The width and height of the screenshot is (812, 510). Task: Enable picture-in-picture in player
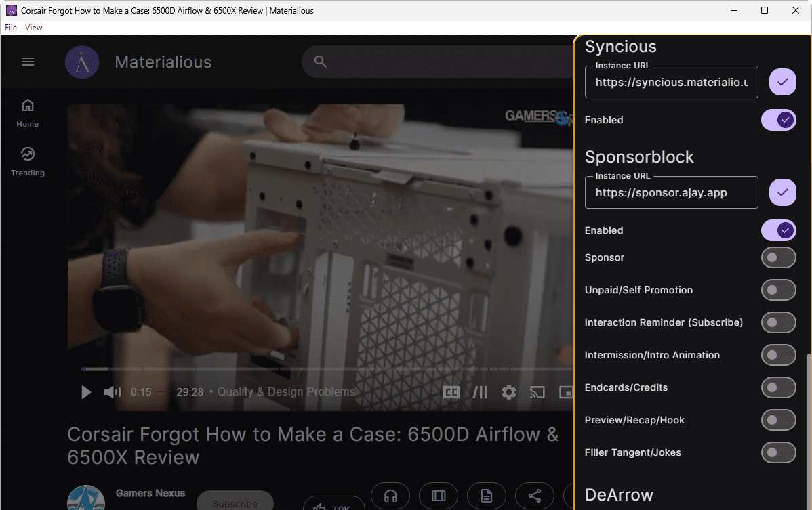565,392
